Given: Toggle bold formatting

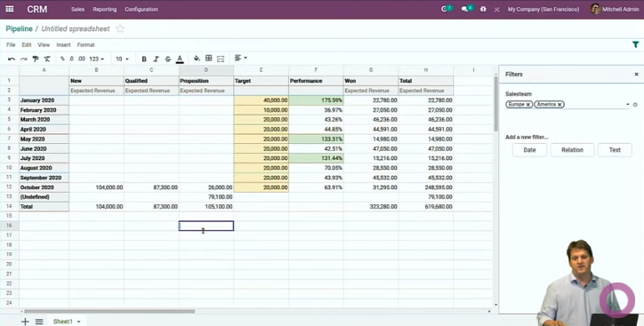Looking at the screenshot, I should click(144, 59).
